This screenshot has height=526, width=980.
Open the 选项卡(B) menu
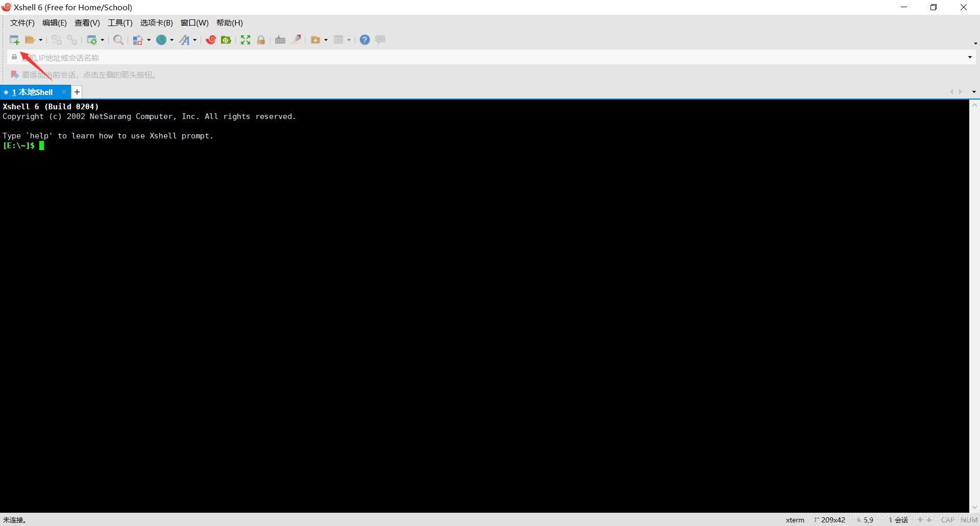(157, 23)
